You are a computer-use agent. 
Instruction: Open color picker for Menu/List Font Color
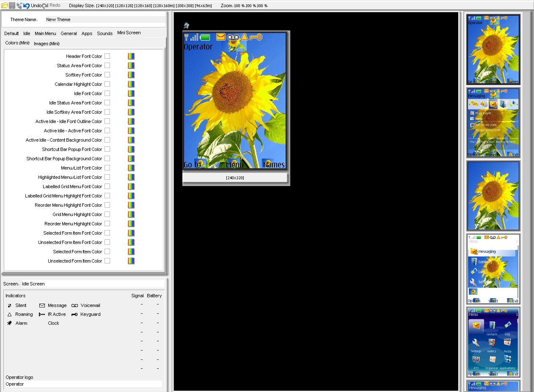pos(131,168)
